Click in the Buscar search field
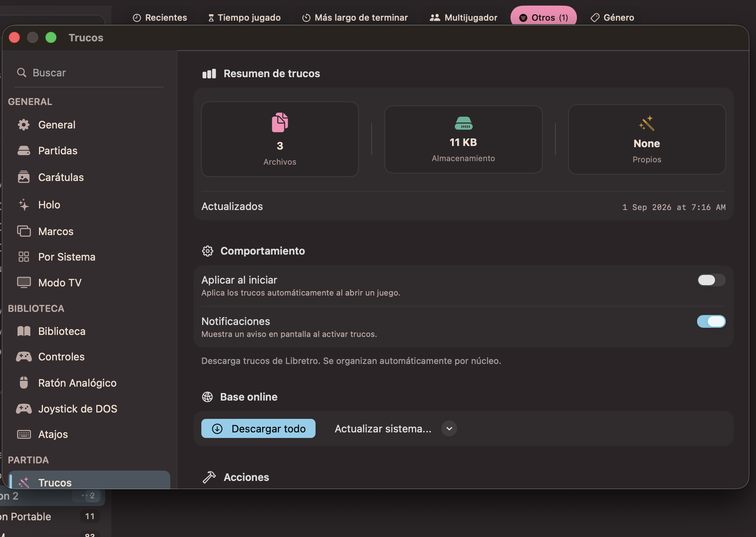756x537 pixels. point(89,73)
